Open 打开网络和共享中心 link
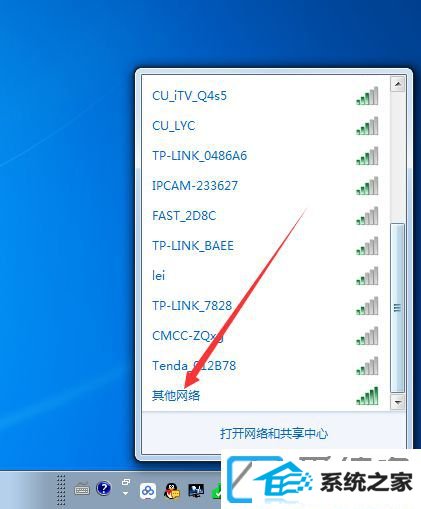 click(274, 434)
